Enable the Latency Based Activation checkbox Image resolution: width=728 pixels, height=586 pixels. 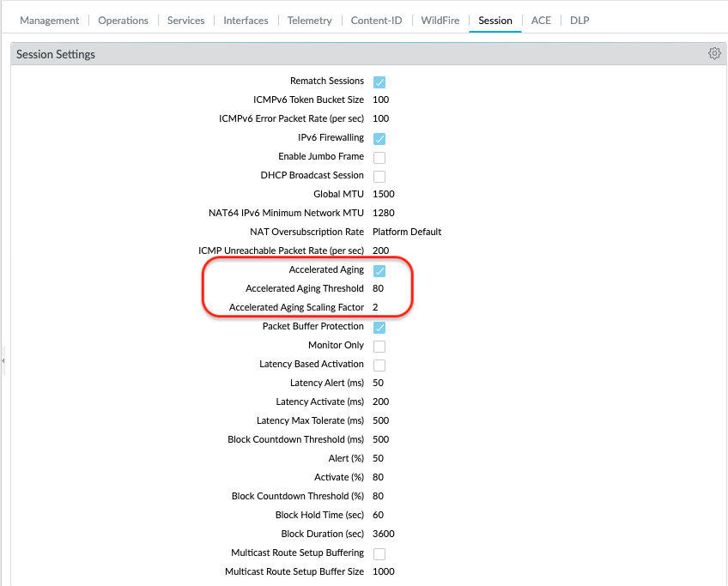[x=379, y=365]
